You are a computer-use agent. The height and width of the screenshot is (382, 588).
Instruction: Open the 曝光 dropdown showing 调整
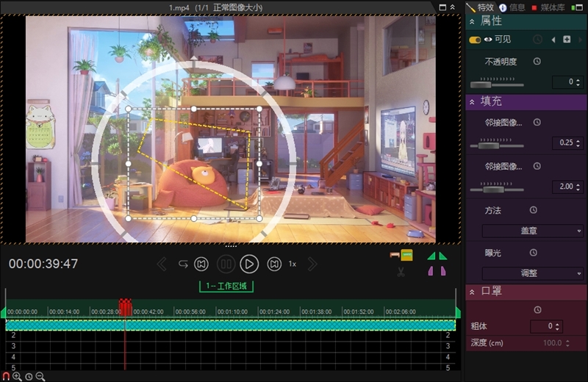click(x=532, y=274)
